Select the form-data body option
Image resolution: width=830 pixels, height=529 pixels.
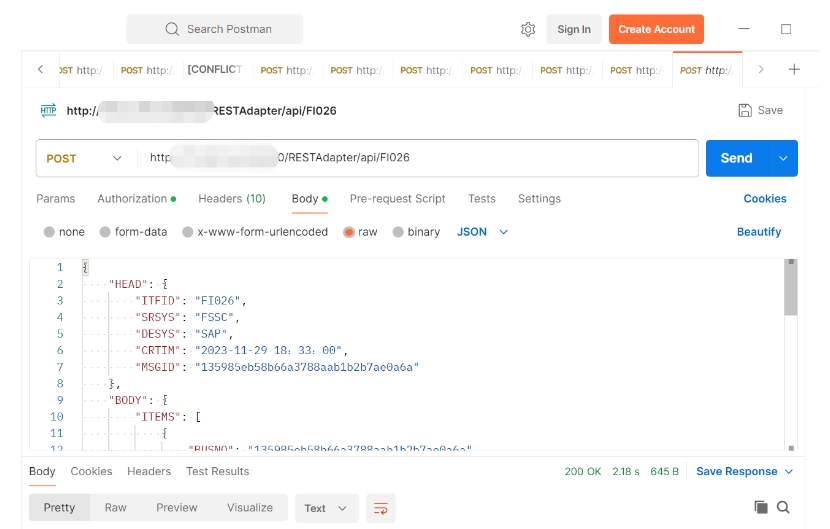coord(106,232)
